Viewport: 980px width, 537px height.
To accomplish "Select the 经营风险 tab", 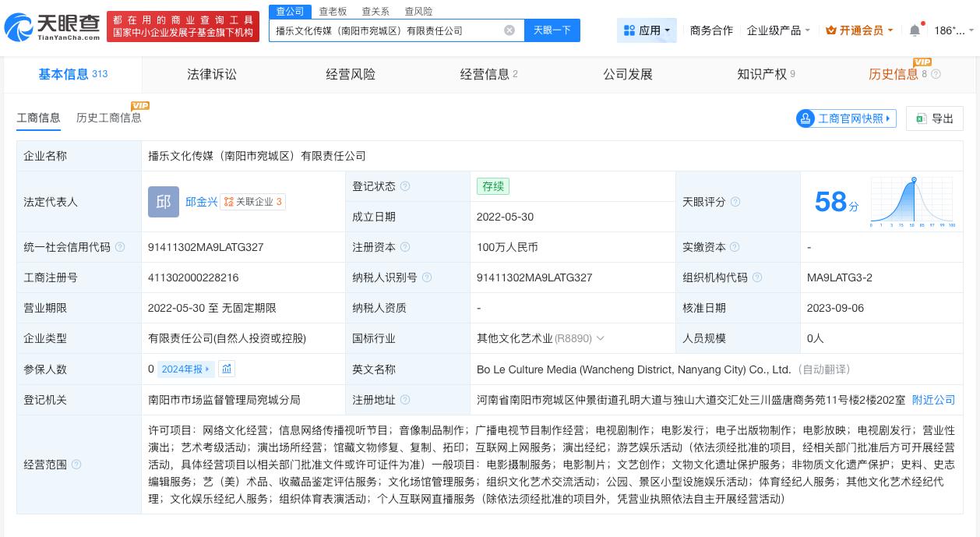I will pyautogui.click(x=351, y=74).
